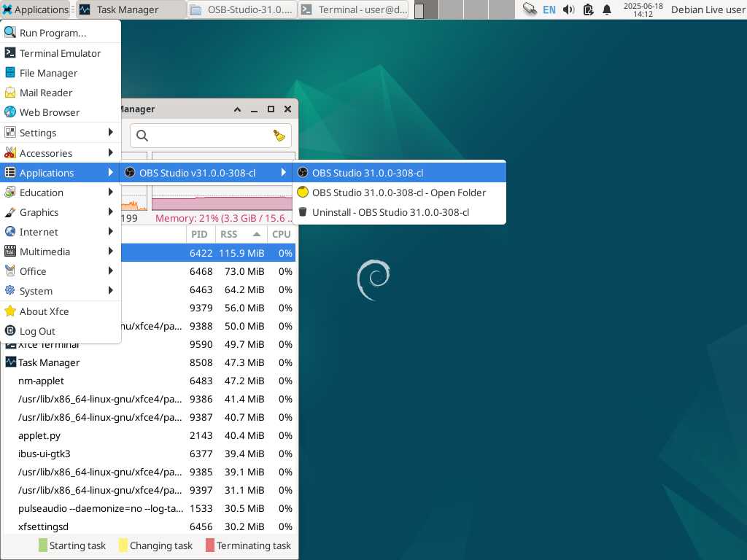
Task: Click the File Manager cabinet icon
Action: [x=10, y=72]
